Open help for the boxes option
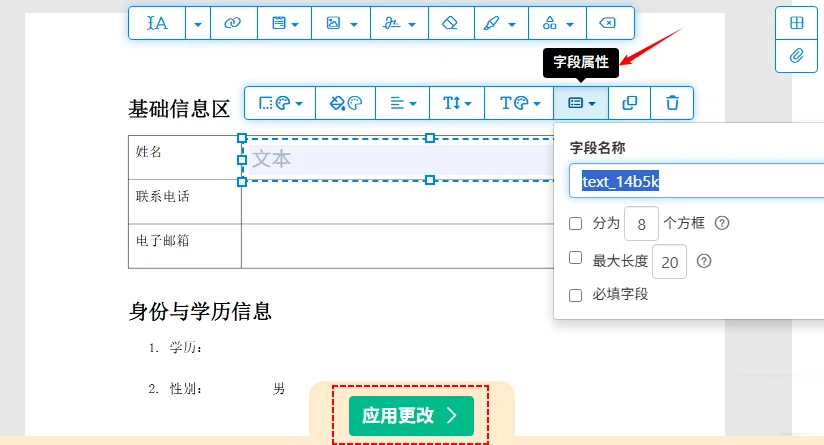Screen dimensions: 824x445 click(x=722, y=223)
